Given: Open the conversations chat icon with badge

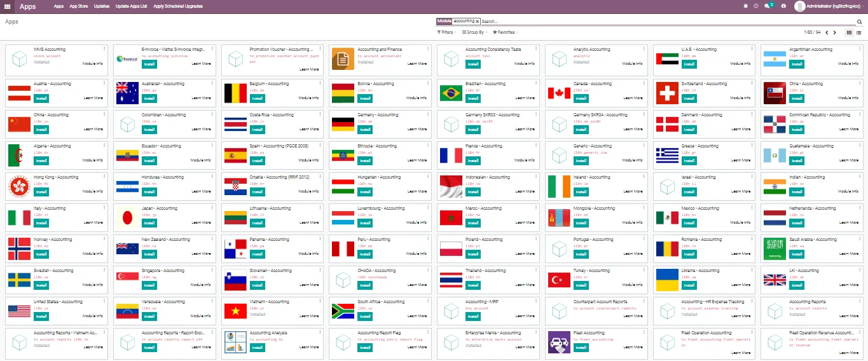Looking at the screenshot, I should (769, 6).
